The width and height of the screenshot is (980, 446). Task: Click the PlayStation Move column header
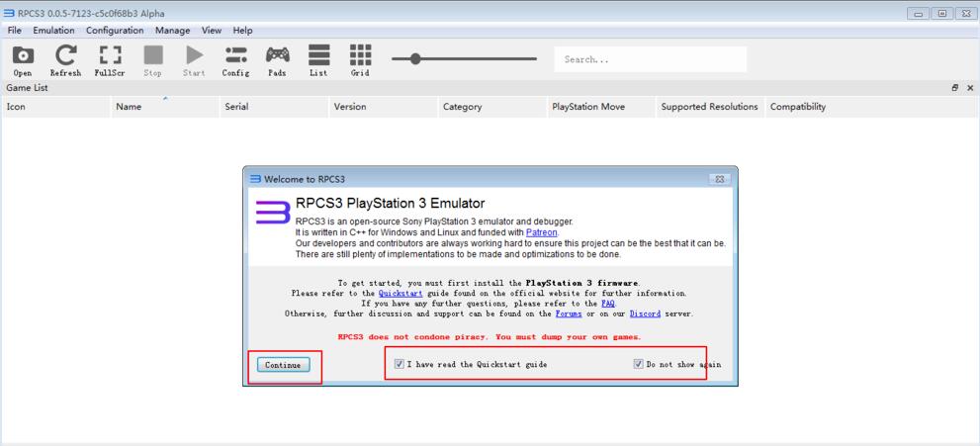602,107
